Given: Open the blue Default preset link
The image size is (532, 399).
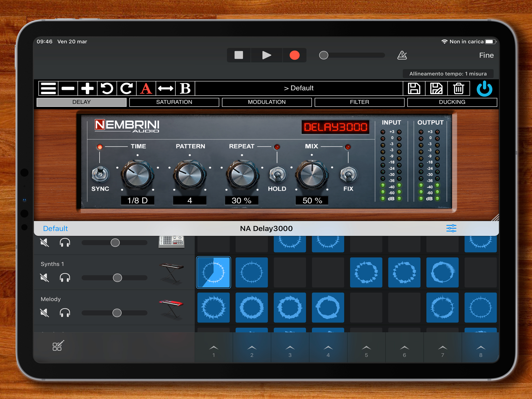Looking at the screenshot, I should point(55,228).
